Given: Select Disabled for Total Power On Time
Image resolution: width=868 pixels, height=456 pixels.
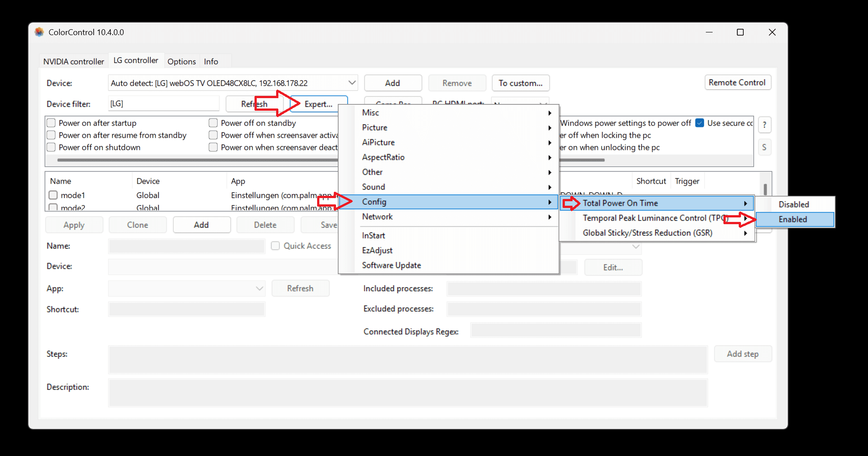Looking at the screenshot, I should 795,204.
